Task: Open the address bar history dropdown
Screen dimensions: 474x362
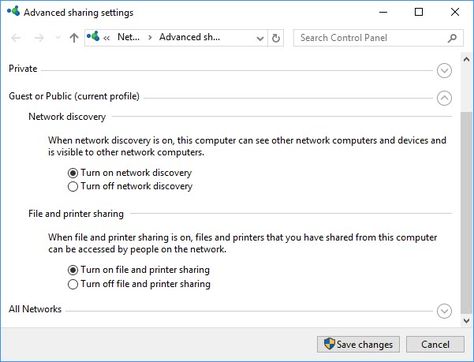Action: pyautogui.click(x=260, y=39)
